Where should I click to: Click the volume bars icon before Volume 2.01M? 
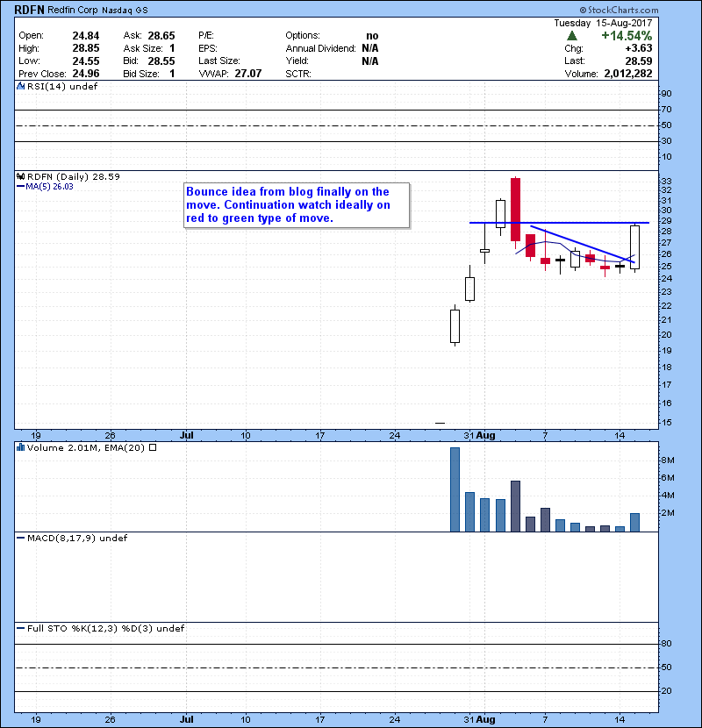click(20, 447)
